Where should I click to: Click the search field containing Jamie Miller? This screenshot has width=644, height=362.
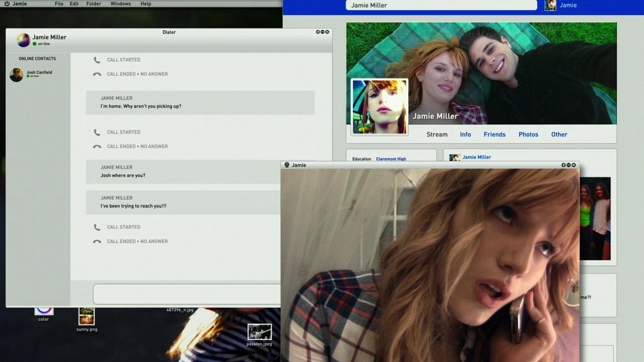click(441, 5)
